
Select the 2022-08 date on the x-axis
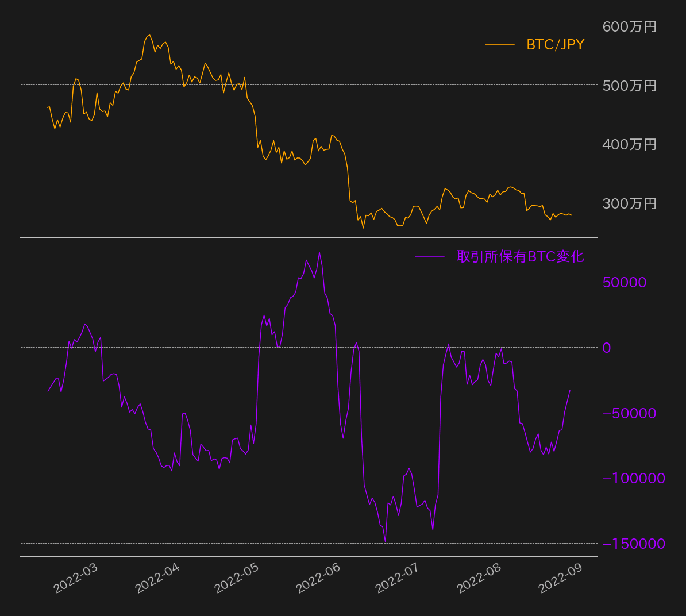point(479,578)
